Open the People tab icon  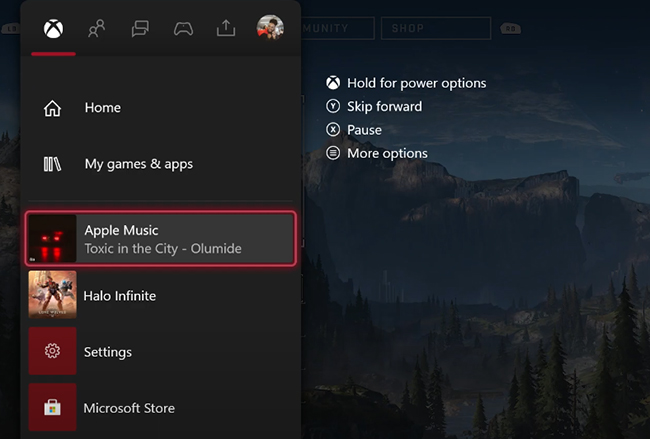97,28
